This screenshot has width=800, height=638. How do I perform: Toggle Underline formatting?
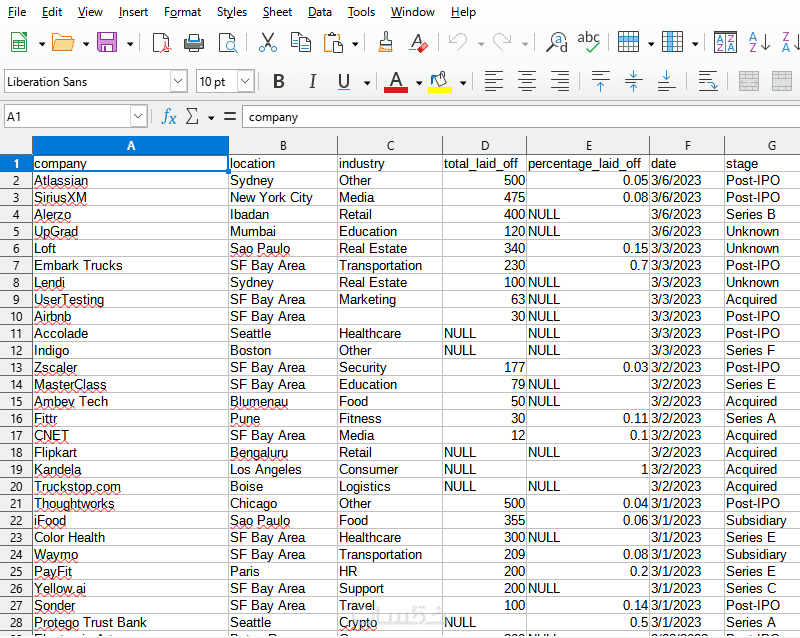(344, 82)
